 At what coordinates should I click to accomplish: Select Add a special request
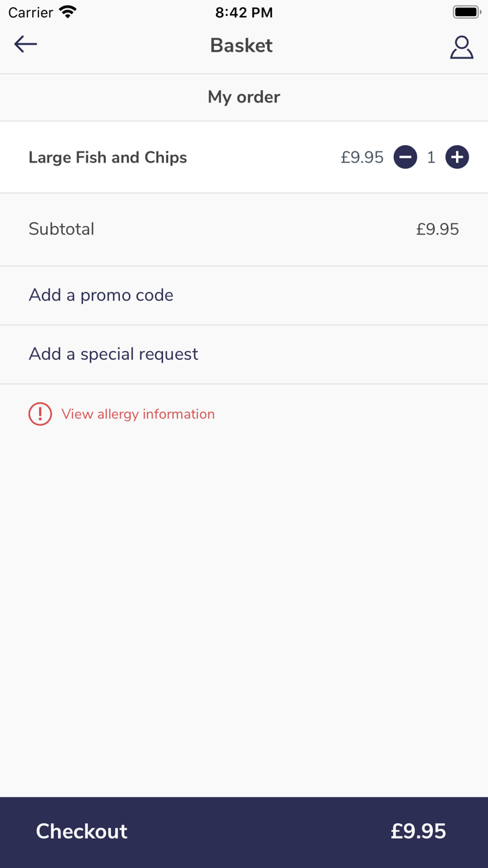[x=114, y=354]
